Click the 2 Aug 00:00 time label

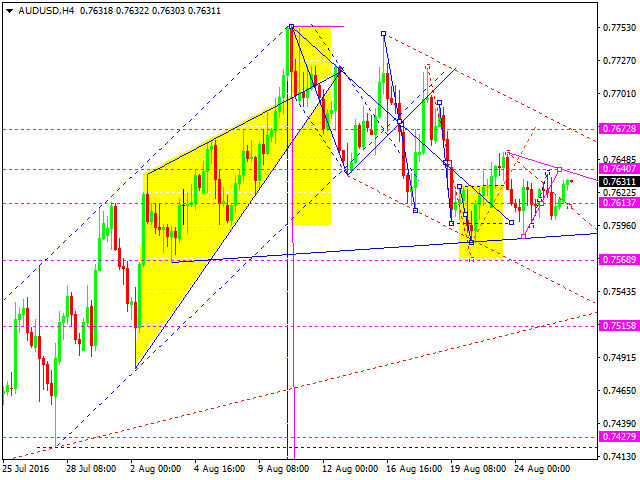156,469
